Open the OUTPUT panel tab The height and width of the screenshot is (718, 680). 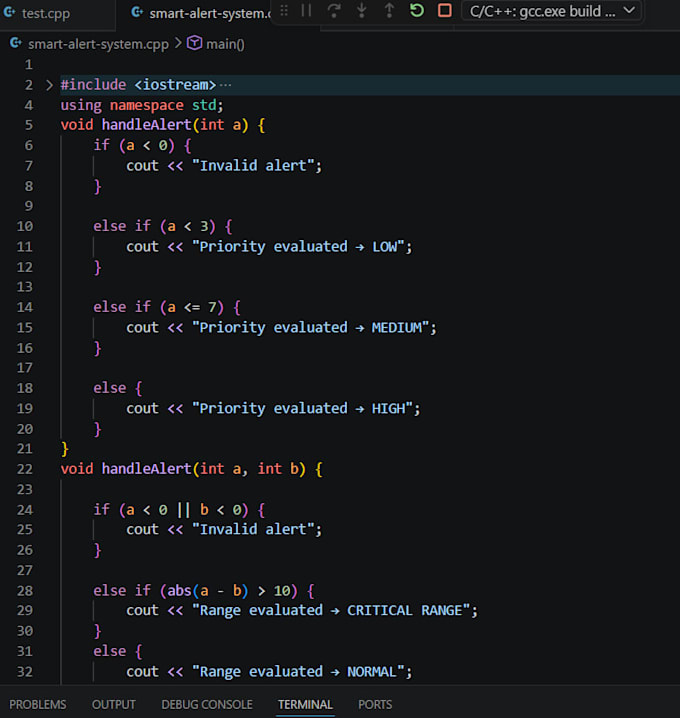coord(114,704)
